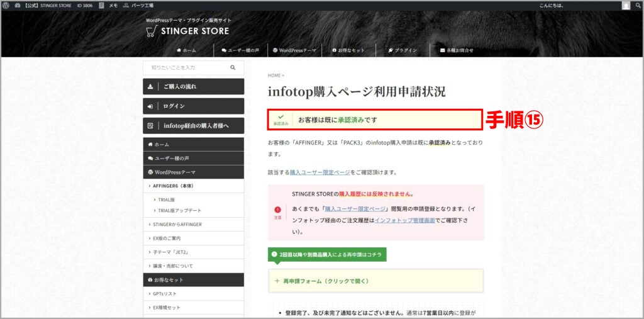Click the 知りたいことを入力 search field
The height and width of the screenshot is (319, 644).
coord(186,67)
